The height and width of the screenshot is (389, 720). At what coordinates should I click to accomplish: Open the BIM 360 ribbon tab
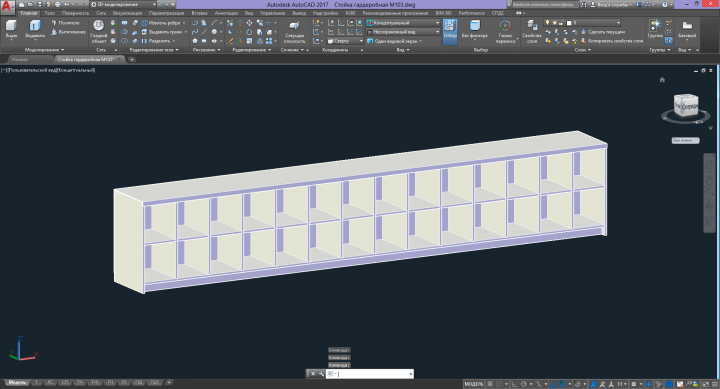click(444, 13)
